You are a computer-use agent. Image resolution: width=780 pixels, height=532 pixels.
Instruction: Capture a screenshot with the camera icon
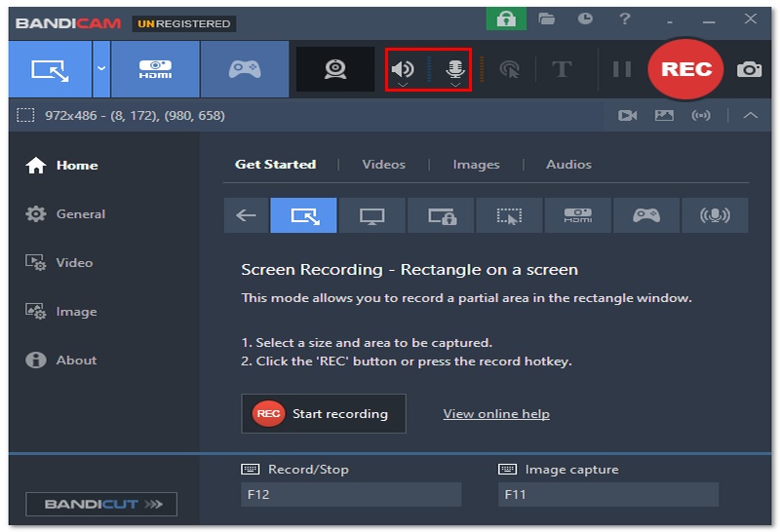coord(749,69)
